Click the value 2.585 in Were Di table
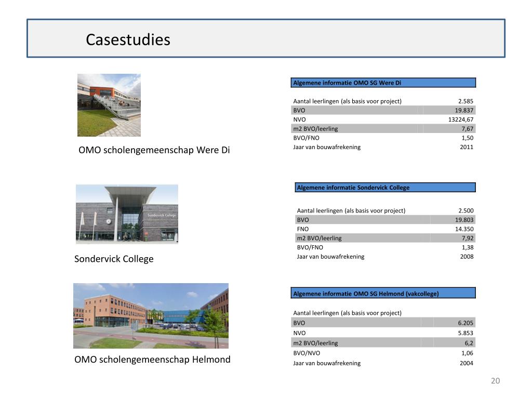Screen dimensions: 532x399 (x=465, y=101)
